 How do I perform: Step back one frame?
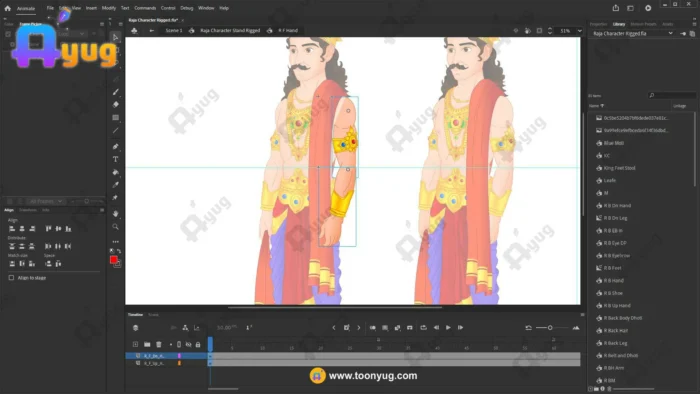pos(436,328)
